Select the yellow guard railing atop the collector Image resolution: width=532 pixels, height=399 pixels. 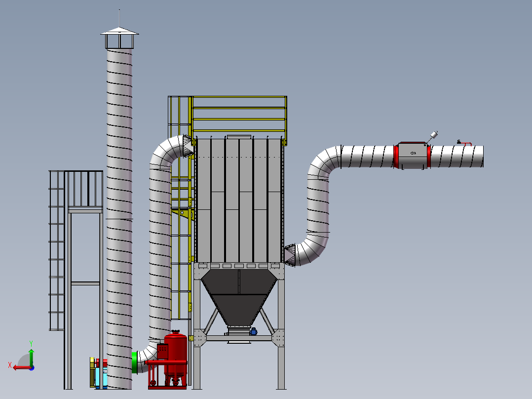pyautogui.click(x=239, y=119)
